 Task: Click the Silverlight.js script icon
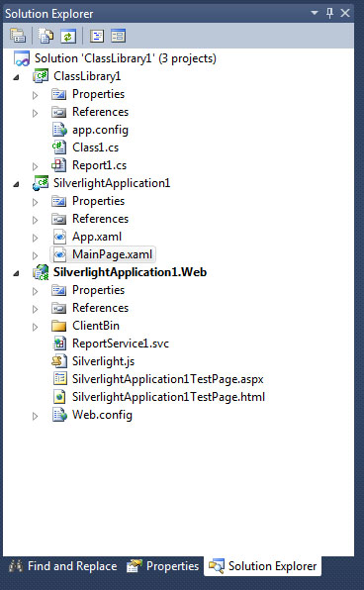point(59,361)
